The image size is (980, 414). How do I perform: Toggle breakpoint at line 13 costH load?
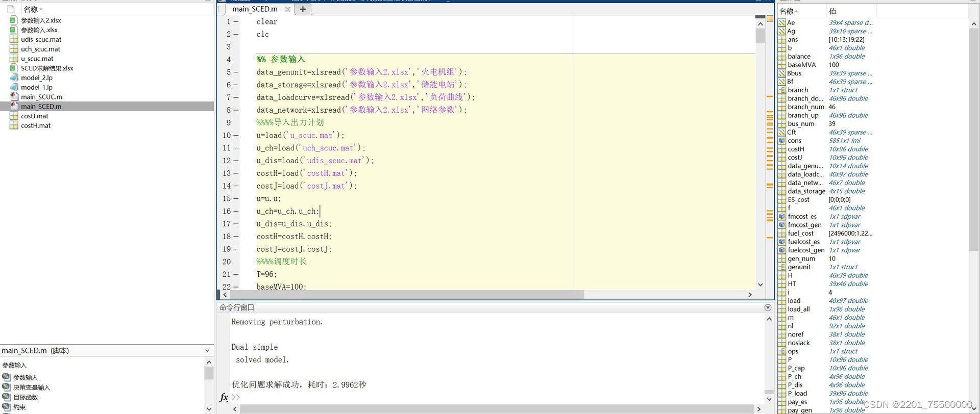point(236,173)
